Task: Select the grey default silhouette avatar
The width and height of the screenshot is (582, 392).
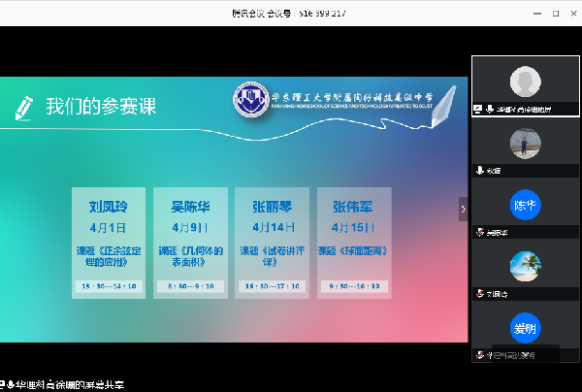Action: (525, 82)
